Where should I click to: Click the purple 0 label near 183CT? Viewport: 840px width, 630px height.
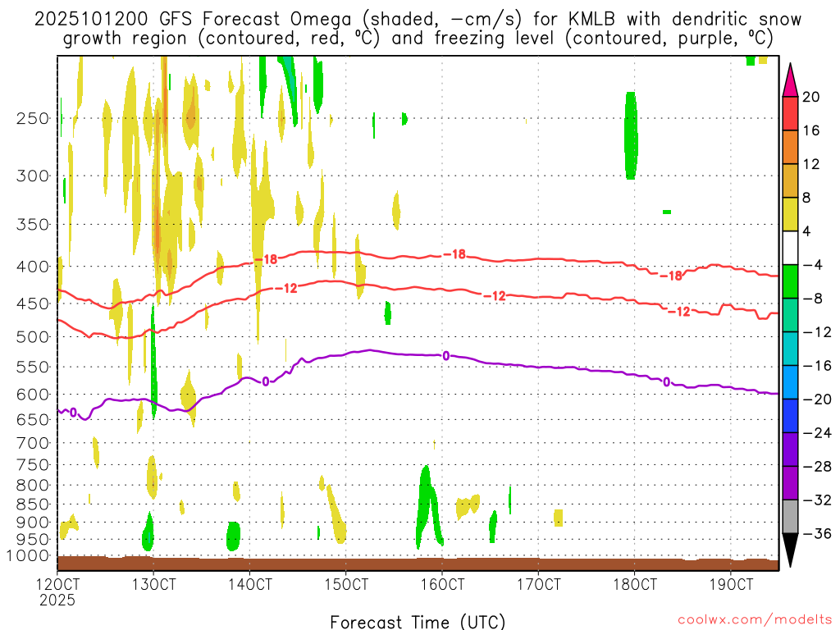[x=666, y=382]
